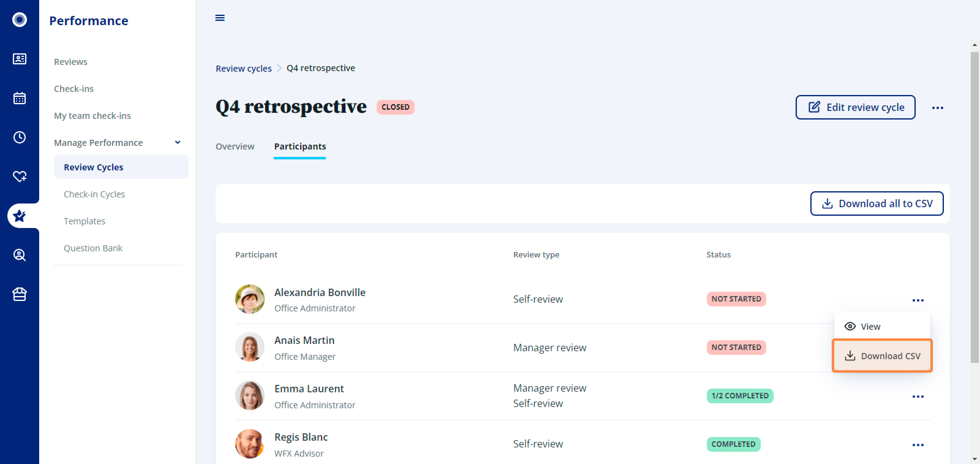
Task: Click Alexandria Bonville's avatar
Action: point(250,299)
